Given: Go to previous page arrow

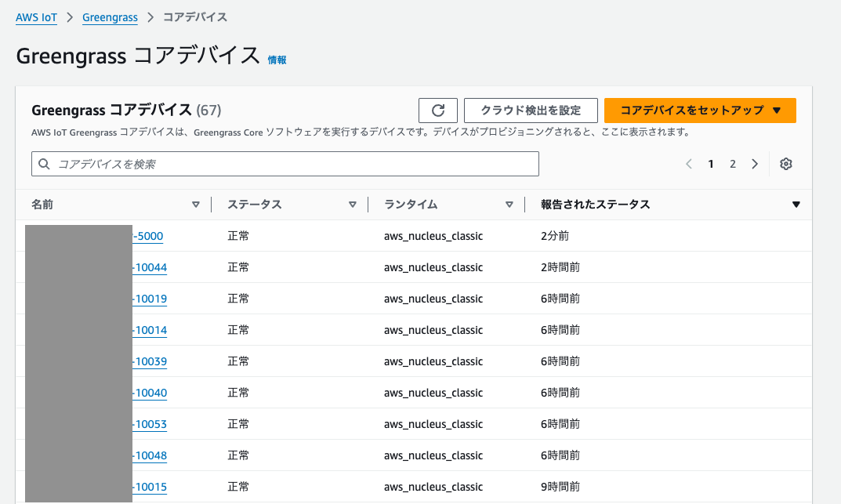Looking at the screenshot, I should [689, 164].
